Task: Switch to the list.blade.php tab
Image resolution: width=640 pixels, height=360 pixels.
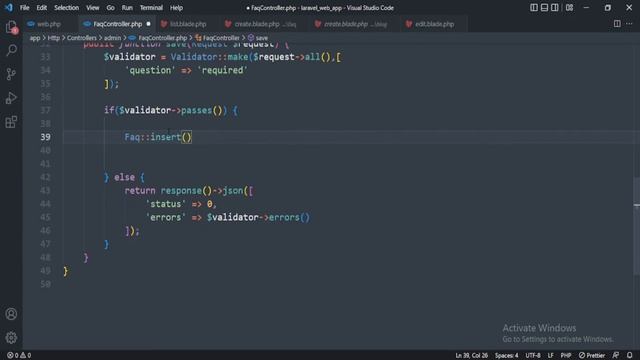Action: (188, 24)
